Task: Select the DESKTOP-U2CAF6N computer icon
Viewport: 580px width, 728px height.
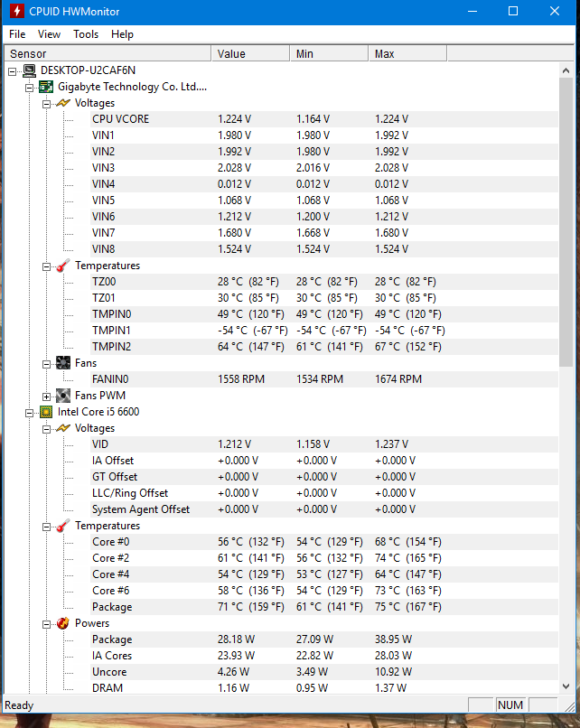Action: pyautogui.click(x=29, y=70)
